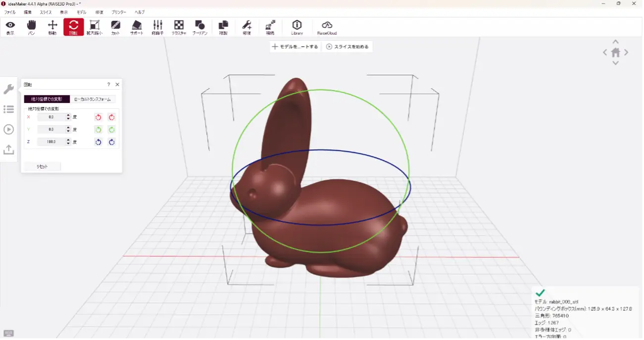Open the Boolean (ブーリアン) tool
The height and width of the screenshot is (340, 644).
coord(200,27)
